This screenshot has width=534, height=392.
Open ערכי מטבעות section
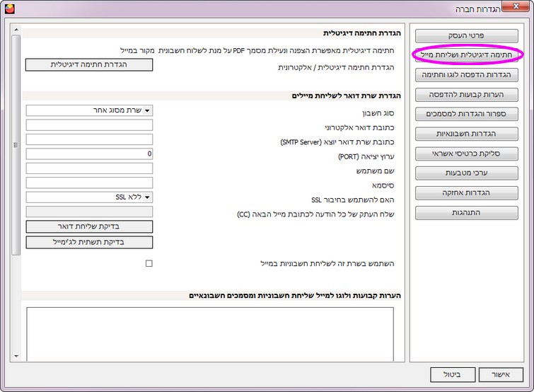(466, 173)
